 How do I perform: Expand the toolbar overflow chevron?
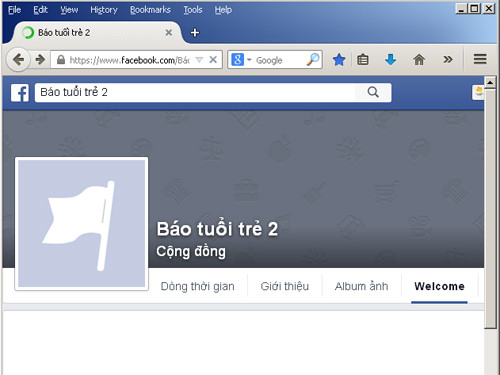pos(448,60)
